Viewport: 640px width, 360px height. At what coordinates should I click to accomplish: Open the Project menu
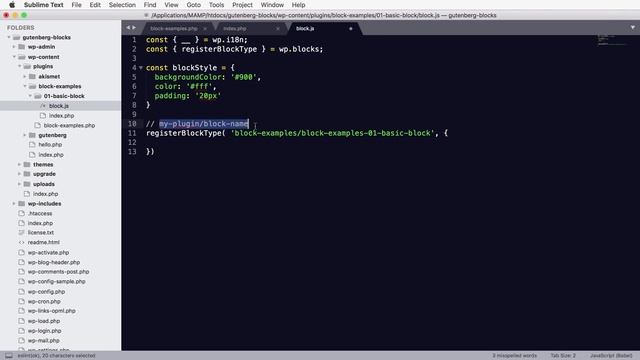(242, 5)
